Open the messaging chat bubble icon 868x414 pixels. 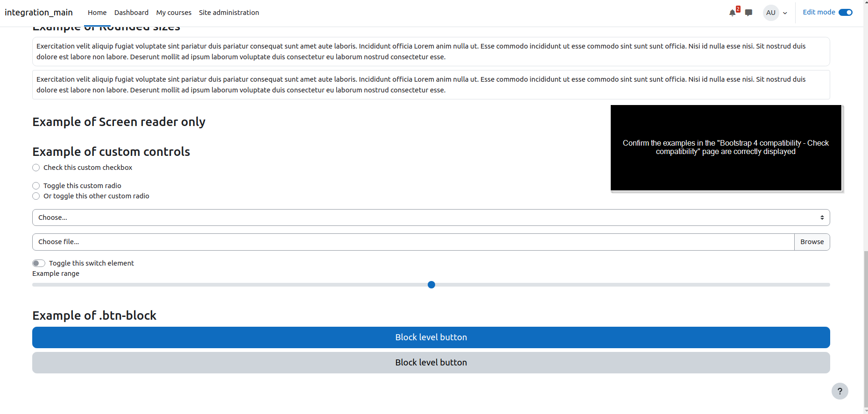click(x=748, y=13)
